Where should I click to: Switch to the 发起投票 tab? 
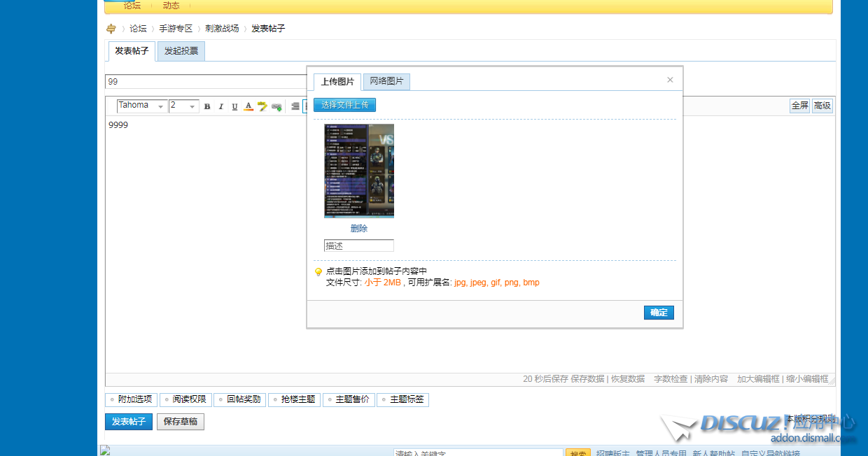[181, 51]
